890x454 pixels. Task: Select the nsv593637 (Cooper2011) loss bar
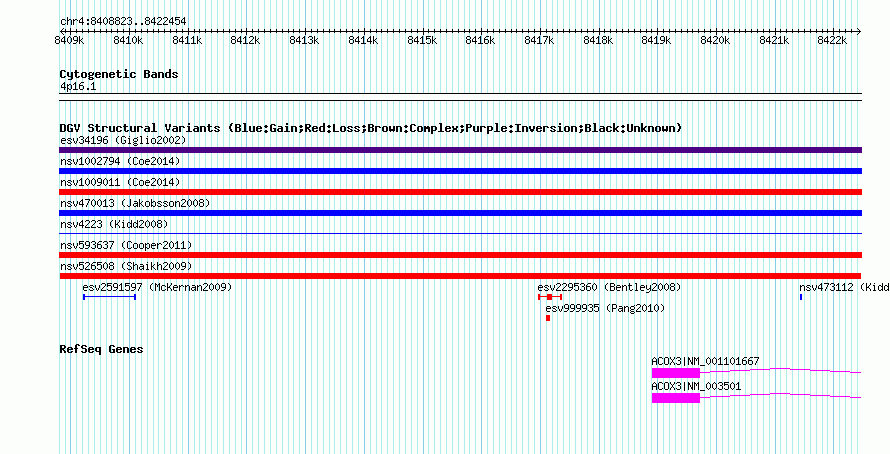[460, 255]
